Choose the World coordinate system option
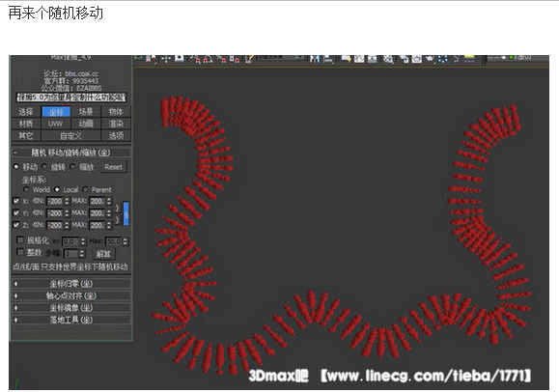Screen dimensions: 559x392 [26, 189]
